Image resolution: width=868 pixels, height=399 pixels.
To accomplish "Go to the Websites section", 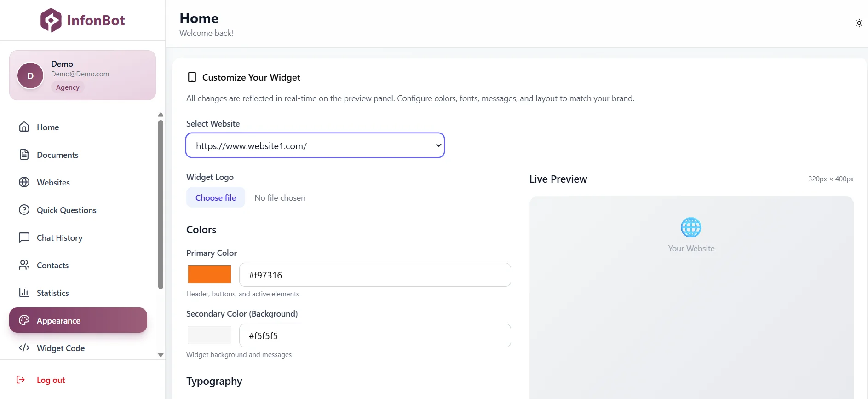I will click(x=78, y=182).
